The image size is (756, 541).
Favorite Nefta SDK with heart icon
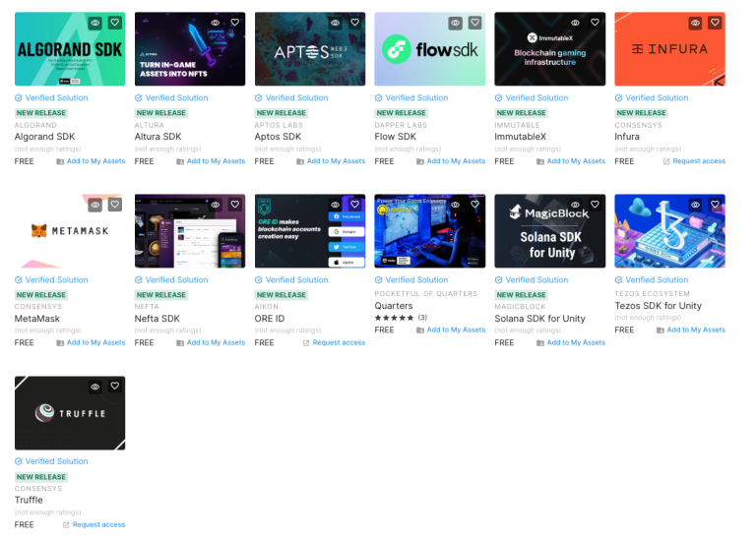(235, 205)
